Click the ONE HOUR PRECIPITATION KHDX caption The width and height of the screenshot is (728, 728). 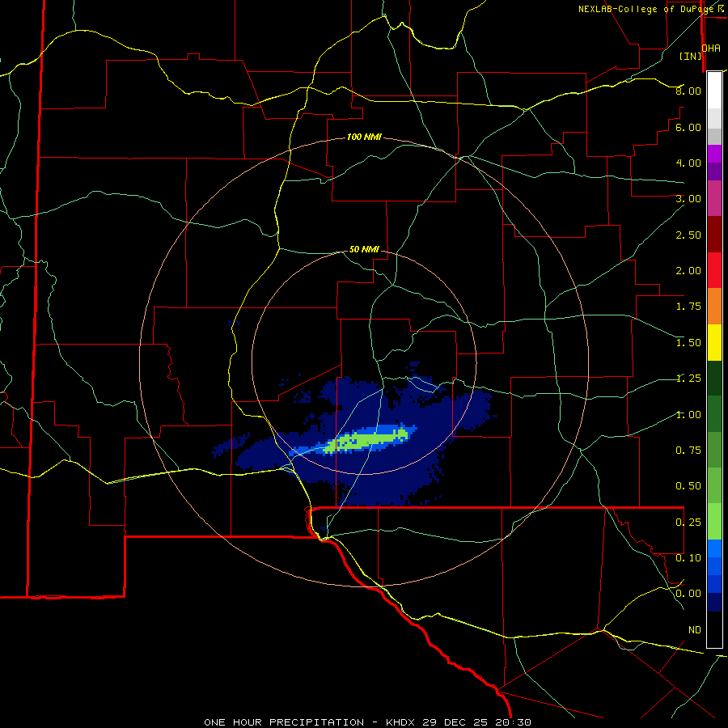pyautogui.click(x=368, y=722)
